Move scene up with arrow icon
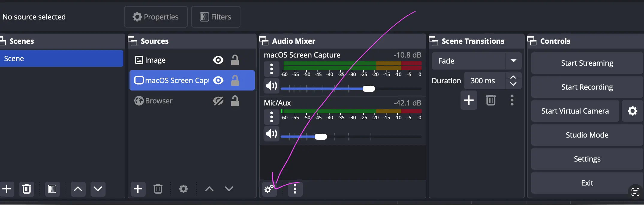 point(78,189)
